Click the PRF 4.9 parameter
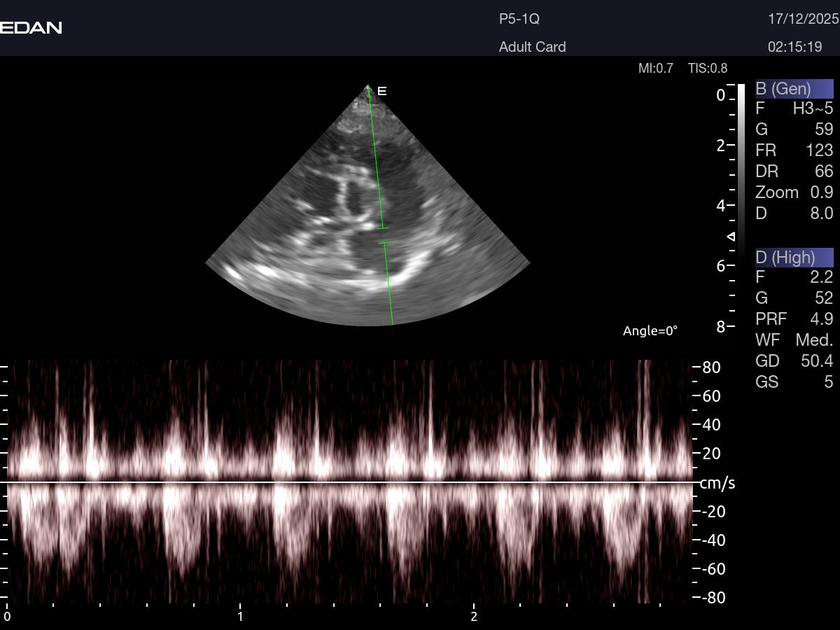The width and height of the screenshot is (840, 630). 794,319
